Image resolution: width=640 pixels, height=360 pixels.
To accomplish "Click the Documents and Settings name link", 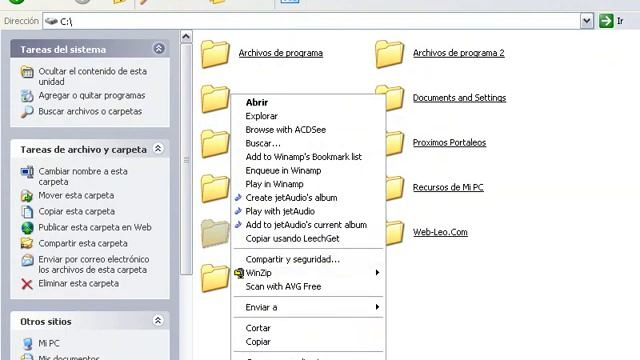I will (460, 98).
